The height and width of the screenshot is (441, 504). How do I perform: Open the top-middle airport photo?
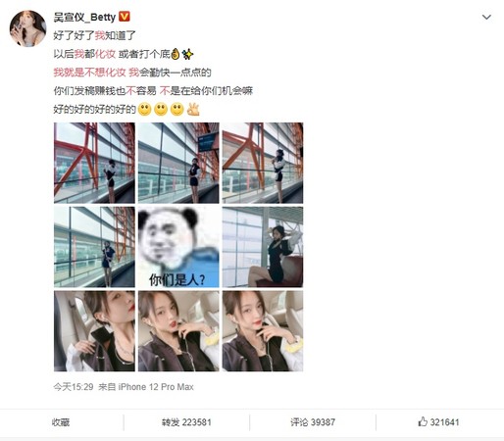[178, 163]
